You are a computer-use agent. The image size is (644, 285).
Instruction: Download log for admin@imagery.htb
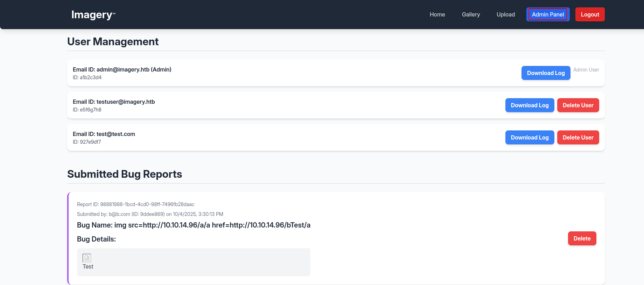point(546,73)
